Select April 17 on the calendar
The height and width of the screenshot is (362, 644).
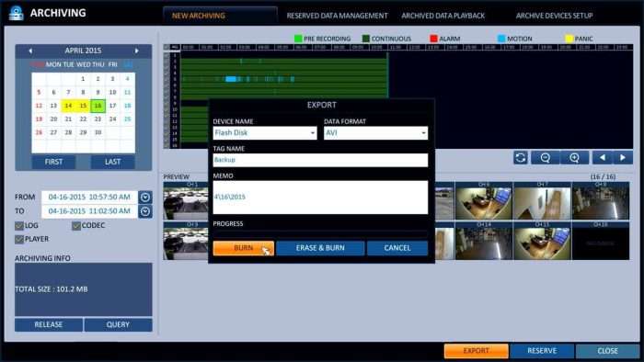[112, 106]
